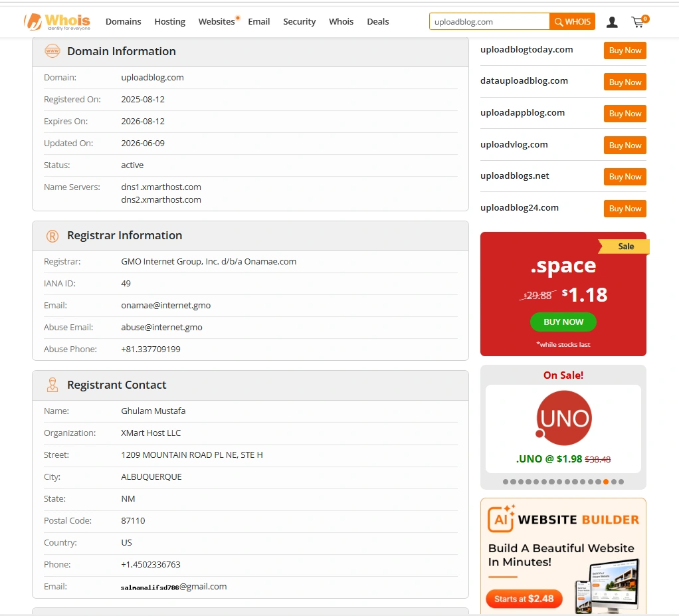
Task: Click the Sale ribbon on .space ad
Action: click(624, 247)
